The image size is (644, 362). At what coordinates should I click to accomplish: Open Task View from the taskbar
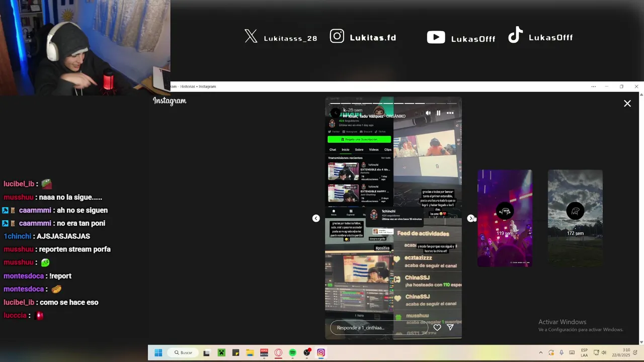click(206, 352)
